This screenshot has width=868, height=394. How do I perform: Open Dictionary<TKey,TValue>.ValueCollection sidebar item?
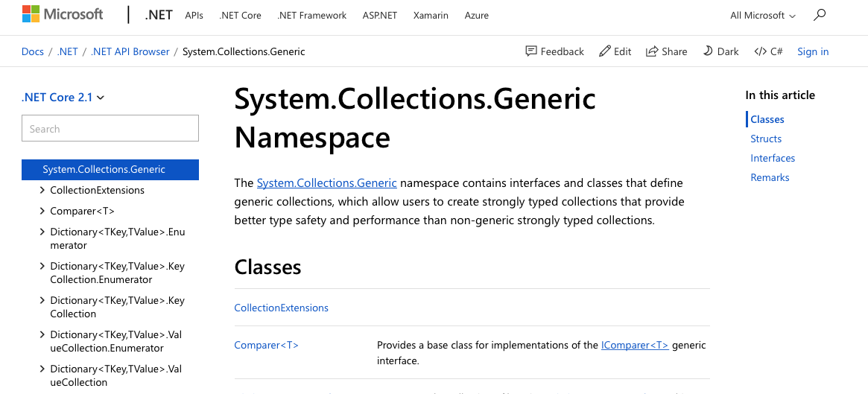click(x=116, y=375)
